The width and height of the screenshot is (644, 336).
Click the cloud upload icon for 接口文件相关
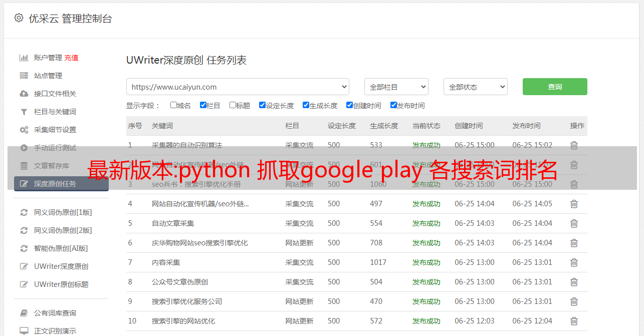[24, 94]
